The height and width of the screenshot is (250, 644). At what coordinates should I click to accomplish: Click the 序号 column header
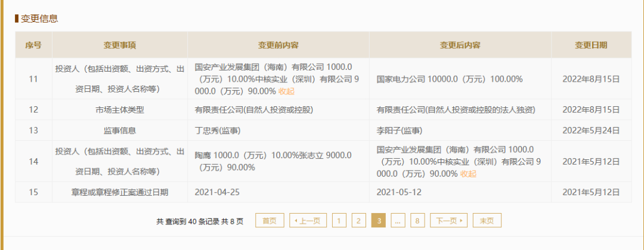[33, 45]
